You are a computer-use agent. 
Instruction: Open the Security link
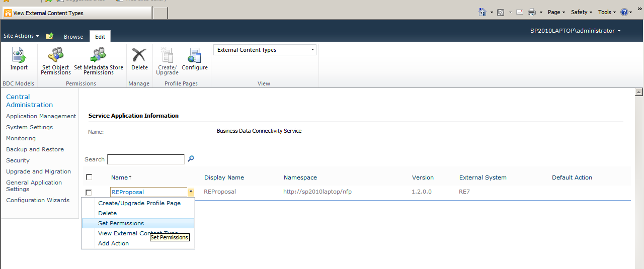pos(18,160)
